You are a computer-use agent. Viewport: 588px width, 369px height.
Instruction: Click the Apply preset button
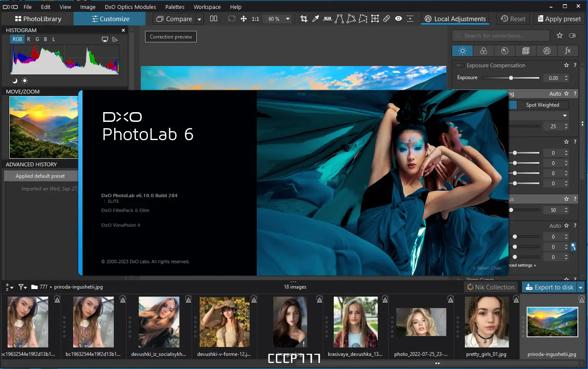pos(559,19)
